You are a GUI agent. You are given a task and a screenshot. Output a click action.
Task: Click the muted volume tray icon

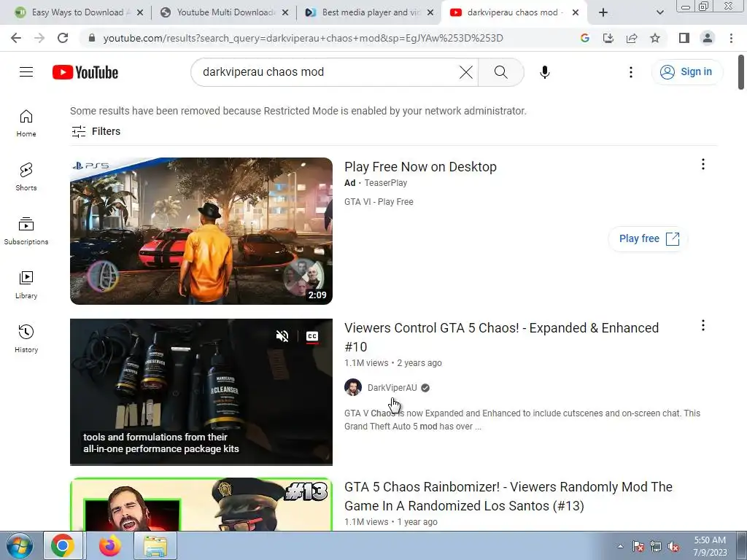point(673,547)
